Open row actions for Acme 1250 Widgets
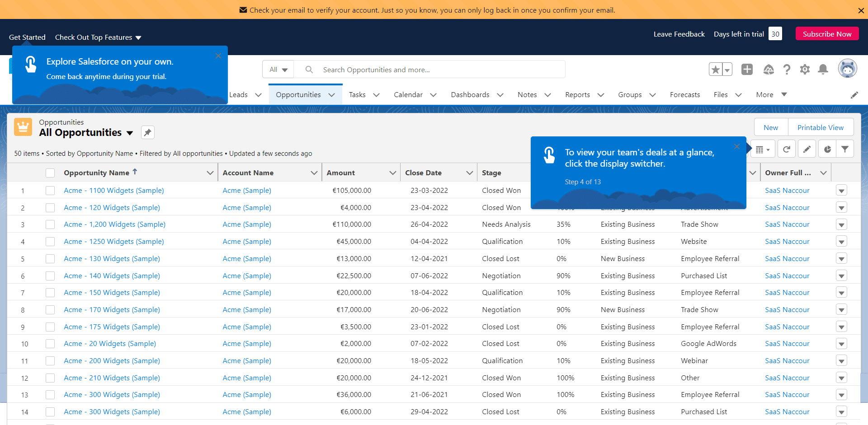The width and height of the screenshot is (868, 425). (x=841, y=242)
